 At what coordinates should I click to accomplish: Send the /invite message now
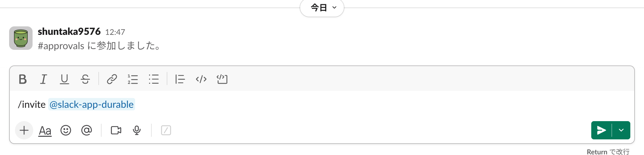click(x=601, y=130)
